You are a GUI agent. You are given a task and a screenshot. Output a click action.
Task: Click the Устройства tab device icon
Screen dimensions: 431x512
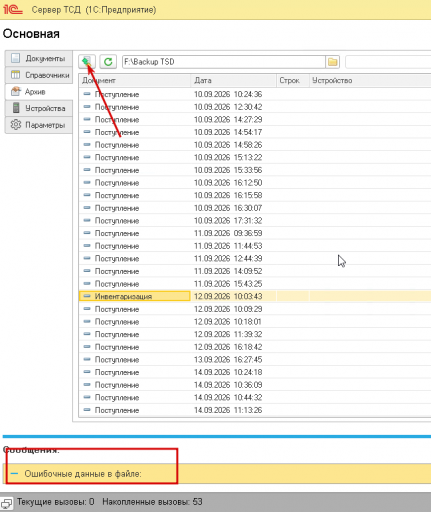coord(16,108)
